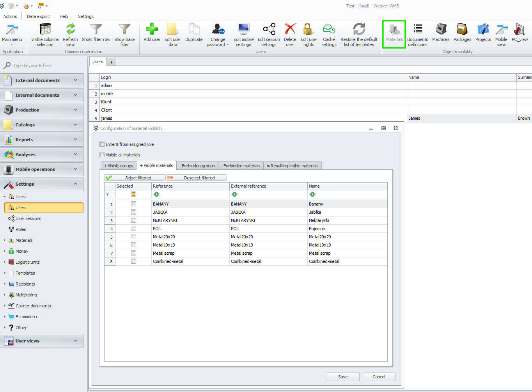Open Cache settings

[329, 35]
